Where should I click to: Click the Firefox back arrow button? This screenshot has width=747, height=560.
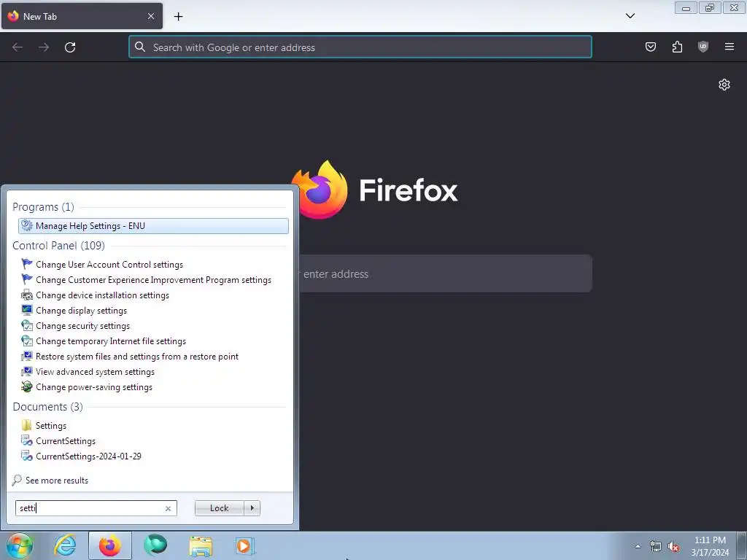18,47
